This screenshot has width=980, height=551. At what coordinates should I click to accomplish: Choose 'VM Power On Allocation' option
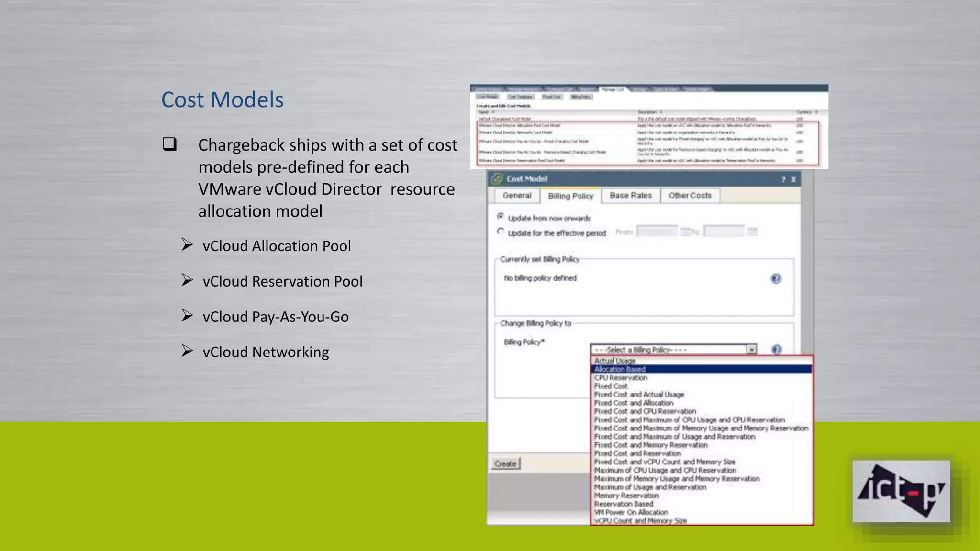[702, 512]
